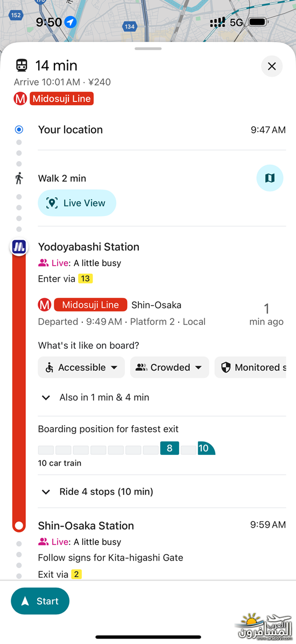Tap the location arrow in status bar

[x=71, y=22]
